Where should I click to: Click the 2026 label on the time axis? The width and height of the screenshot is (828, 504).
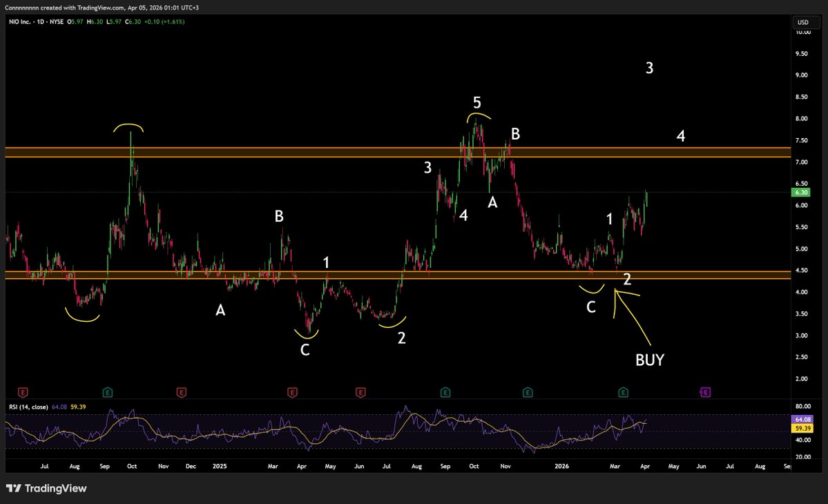tap(562, 467)
